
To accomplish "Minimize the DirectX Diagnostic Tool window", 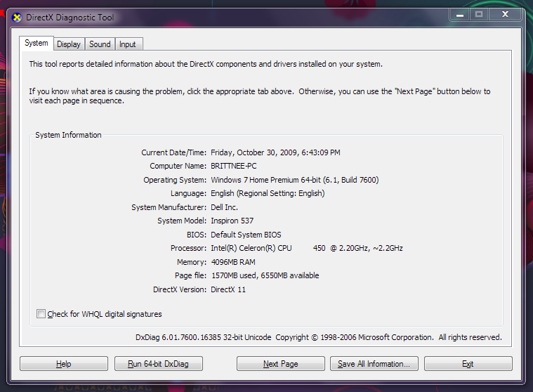I will click(460, 15).
